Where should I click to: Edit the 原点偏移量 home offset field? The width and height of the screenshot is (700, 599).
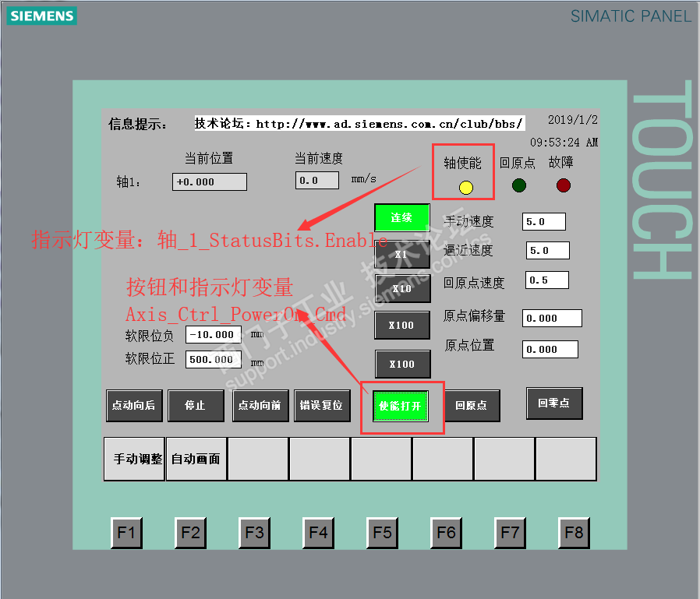[x=552, y=318]
